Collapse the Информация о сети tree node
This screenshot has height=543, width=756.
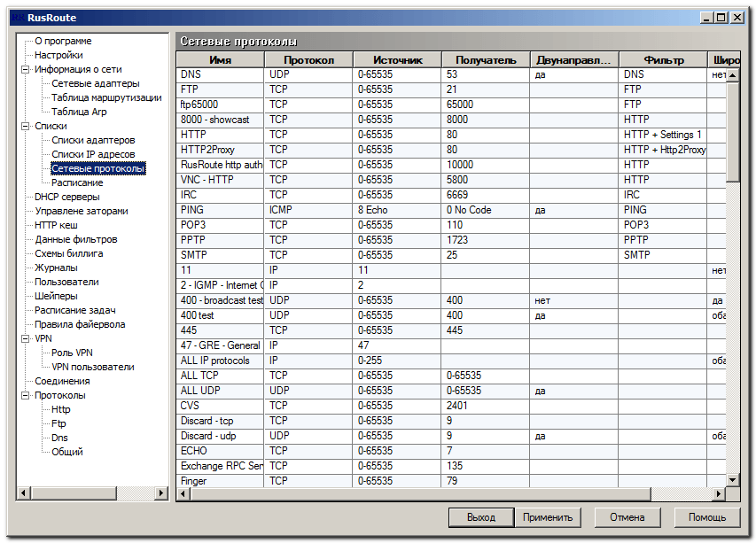tap(25, 69)
